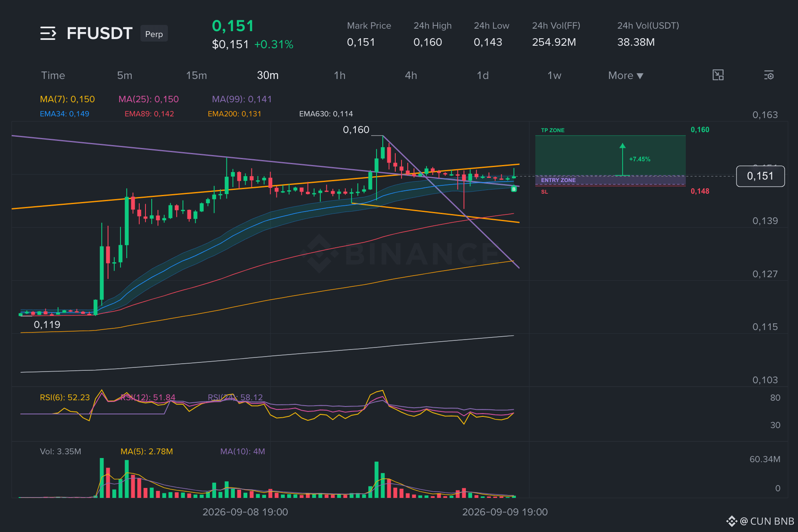Expand the More timeframes dropdown
Viewport: 798px width, 532px height.
626,76
